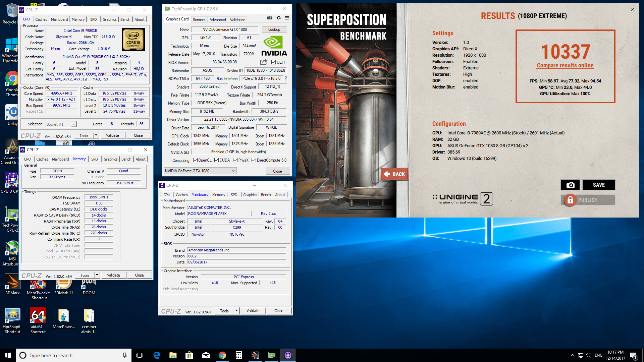Toggle DirectCompute 5.0 checkbox
The width and height of the screenshot is (644, 362).
254,160
